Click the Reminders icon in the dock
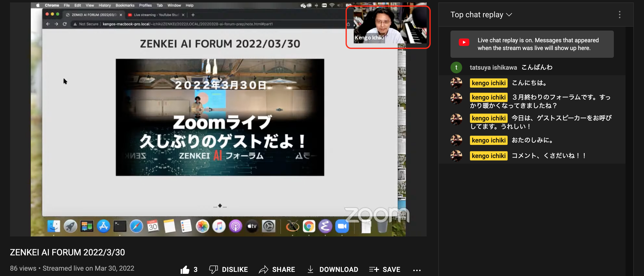Screen dimensions: 644x276 [x=186, y=226]
